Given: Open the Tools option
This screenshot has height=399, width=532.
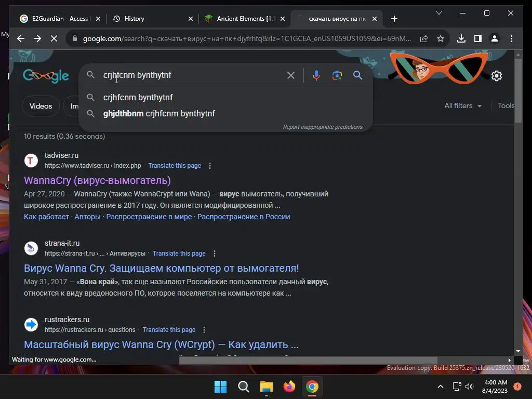Looking at the screenshot, I should pyautogui.click(x=506, y=106).
